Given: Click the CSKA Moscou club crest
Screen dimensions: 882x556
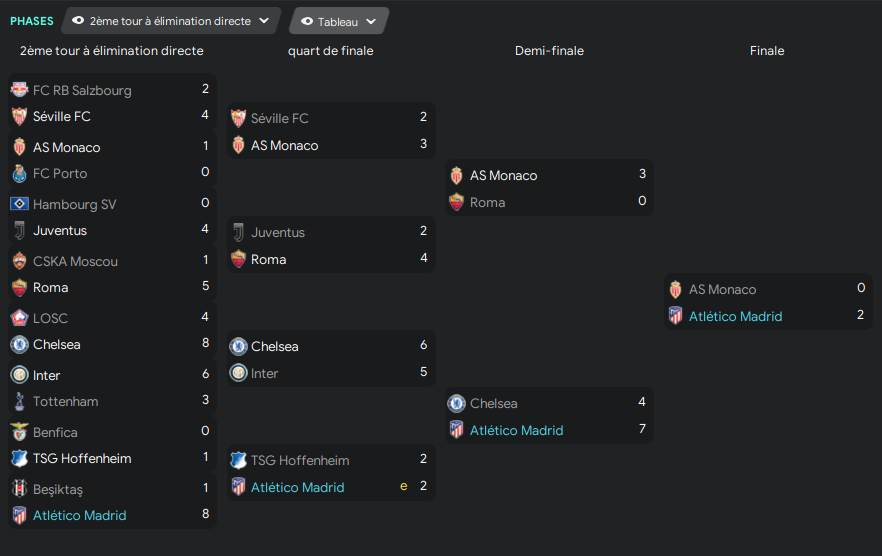Looking at the screenshot, I should click(18, 261).
